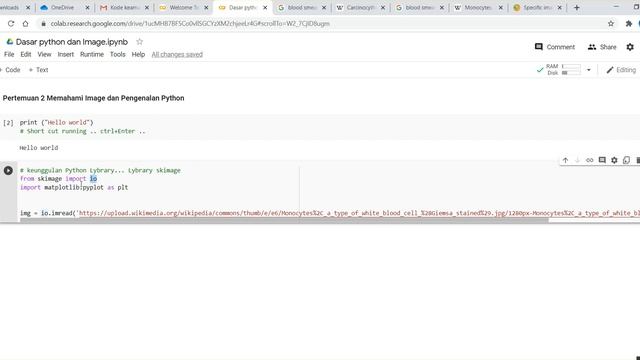Move the cell down with arrow icon
640x360 pixels.
point(577,160)
